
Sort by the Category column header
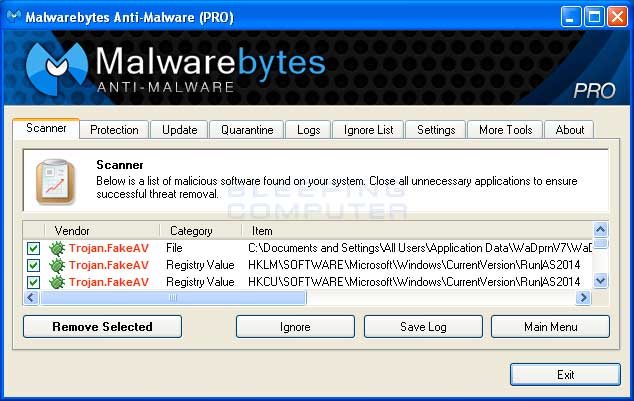pos(201,231)
